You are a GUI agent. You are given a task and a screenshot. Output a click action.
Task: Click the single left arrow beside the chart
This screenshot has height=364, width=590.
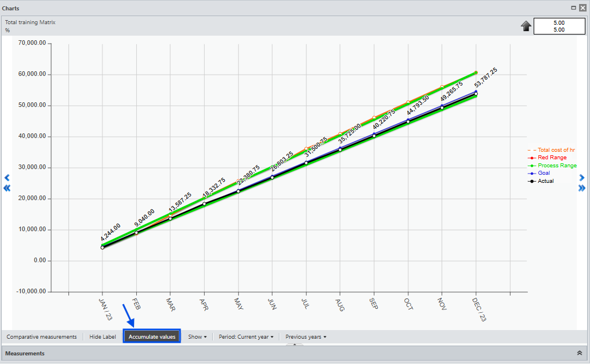pyautogui.click(x=7, y=178)
